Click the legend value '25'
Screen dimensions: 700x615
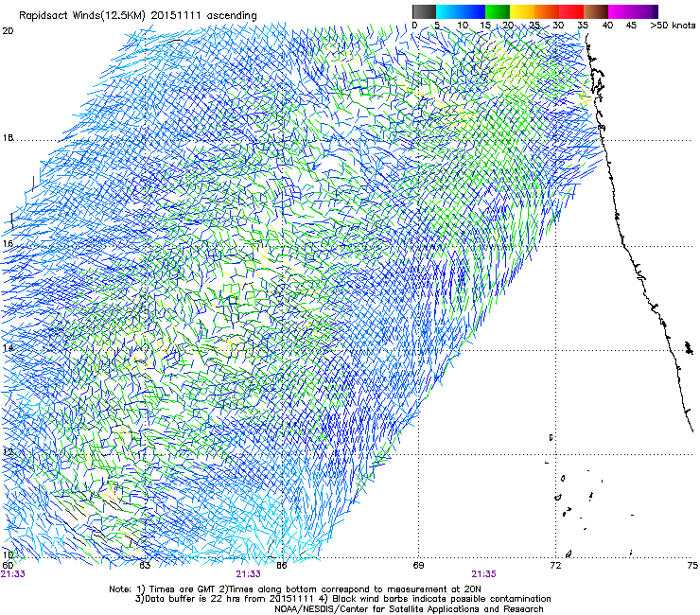tap(534, 26)
